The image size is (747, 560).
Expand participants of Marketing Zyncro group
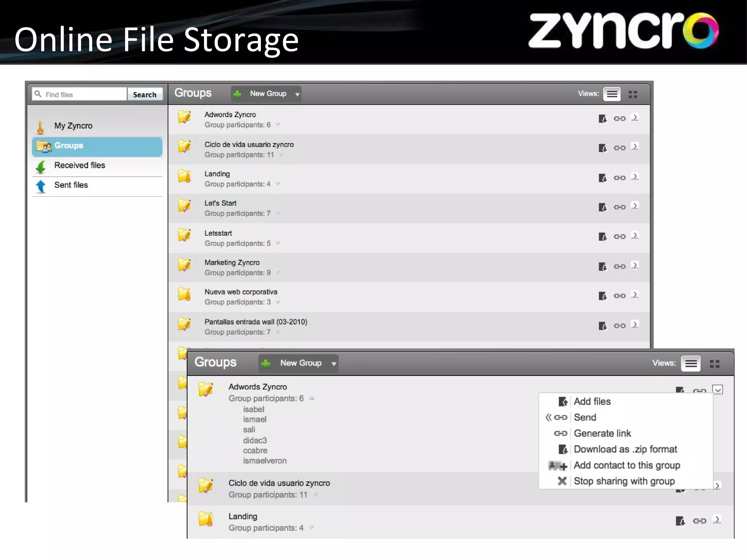(278, 273)
